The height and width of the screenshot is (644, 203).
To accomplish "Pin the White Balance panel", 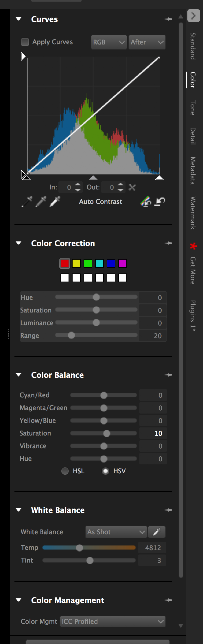I will (169, 510).
